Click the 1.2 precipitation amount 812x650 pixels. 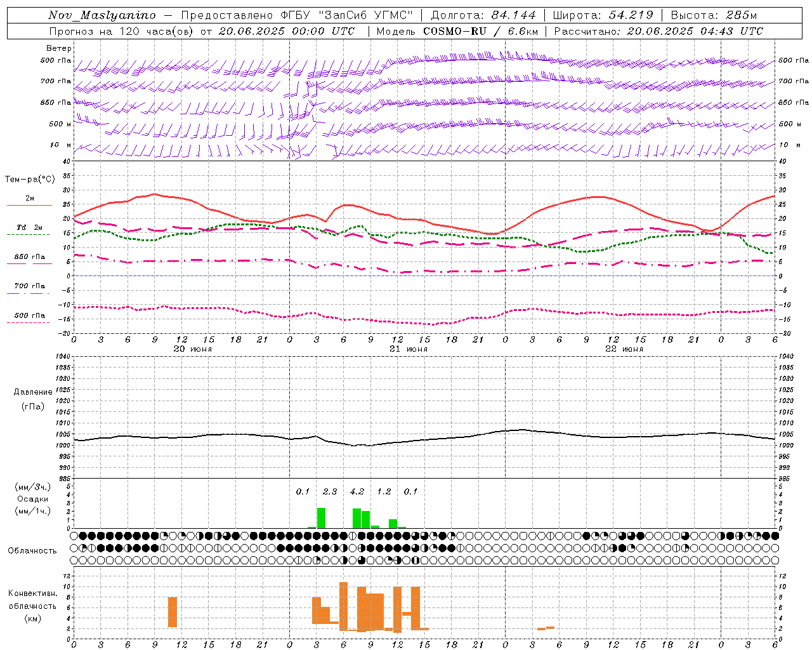384,492
